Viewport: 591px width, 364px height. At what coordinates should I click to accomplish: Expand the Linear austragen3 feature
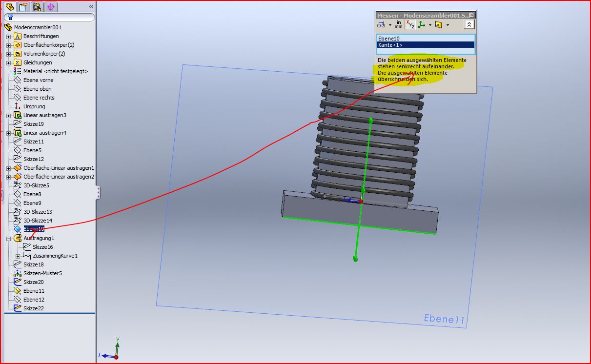click(8, 116)
